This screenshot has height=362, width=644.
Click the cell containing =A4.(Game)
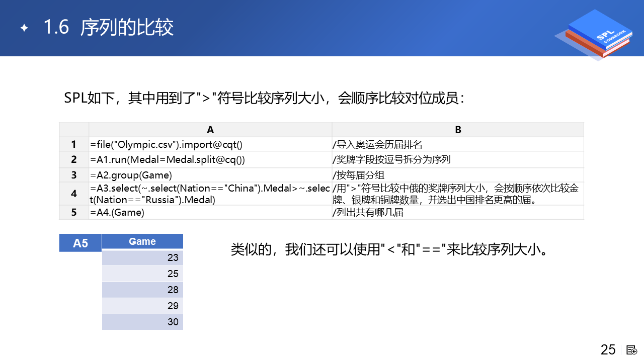click(x=210, y=212)
